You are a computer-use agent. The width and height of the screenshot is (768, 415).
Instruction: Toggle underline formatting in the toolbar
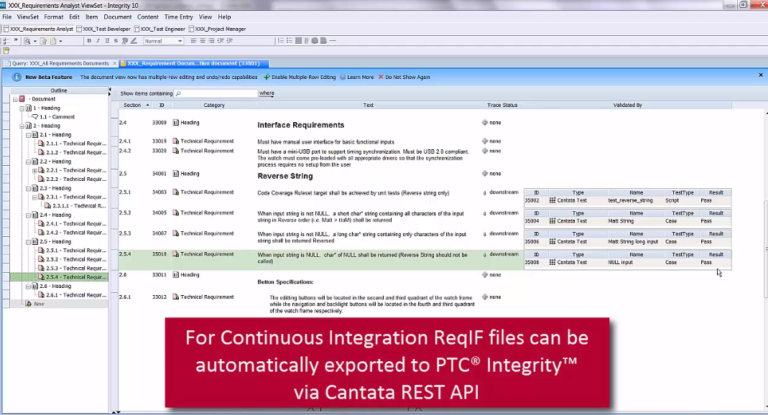[107, 41]
